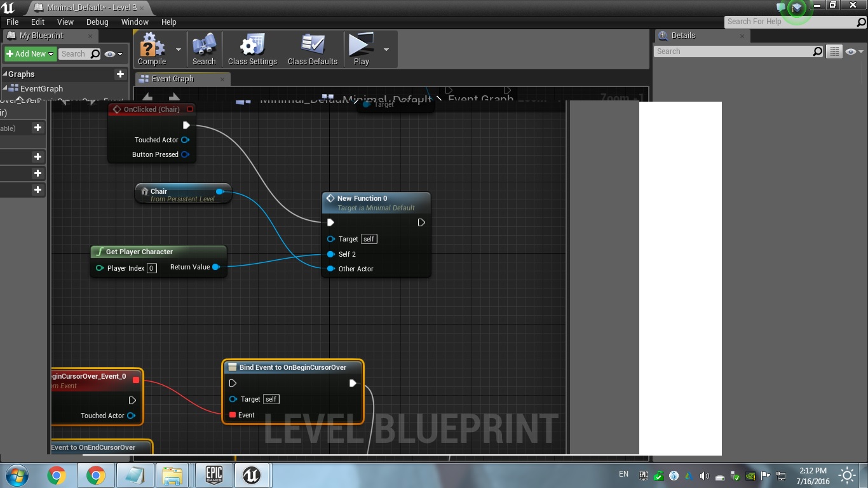Click the Chair node output pin

point(219,191)
